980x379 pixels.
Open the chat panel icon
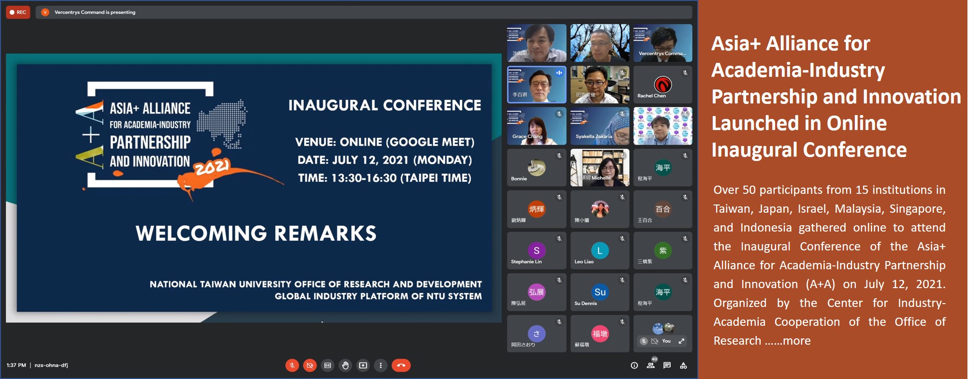coord(667,365)
